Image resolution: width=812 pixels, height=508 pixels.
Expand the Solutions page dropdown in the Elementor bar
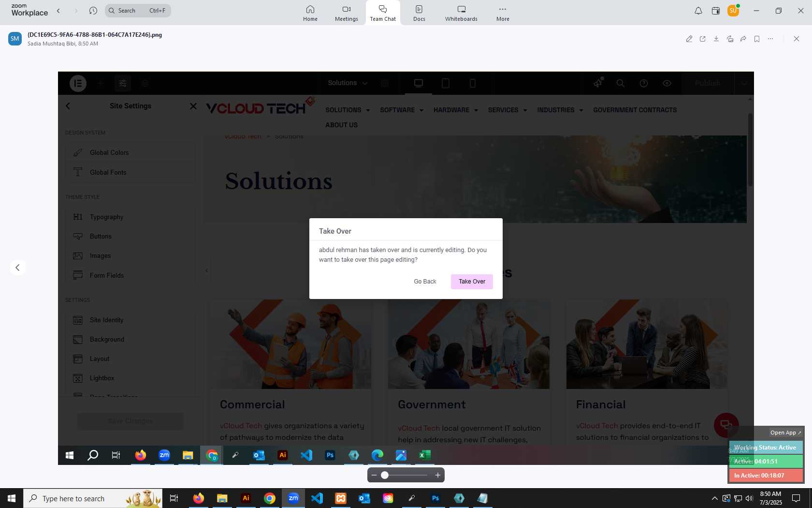(348, 83)
